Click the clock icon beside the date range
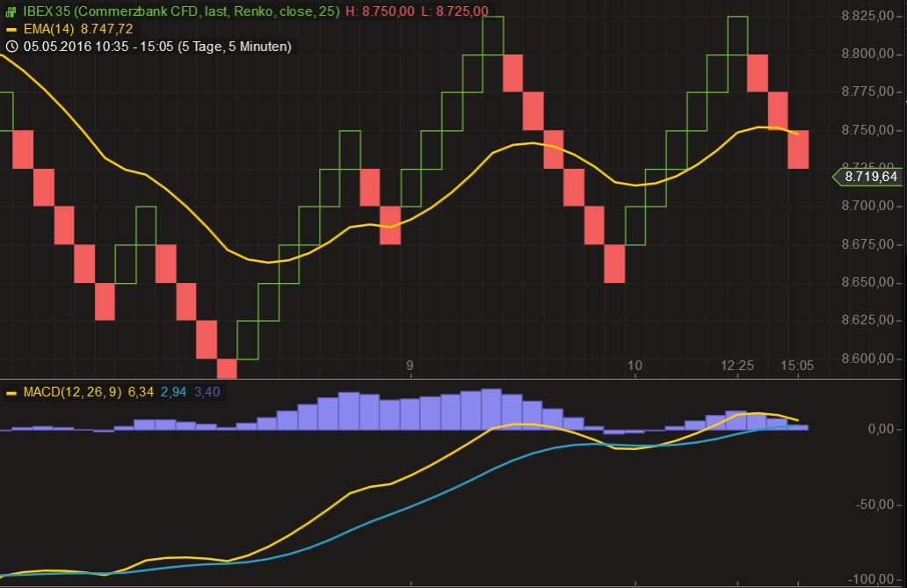 (11, 47)
